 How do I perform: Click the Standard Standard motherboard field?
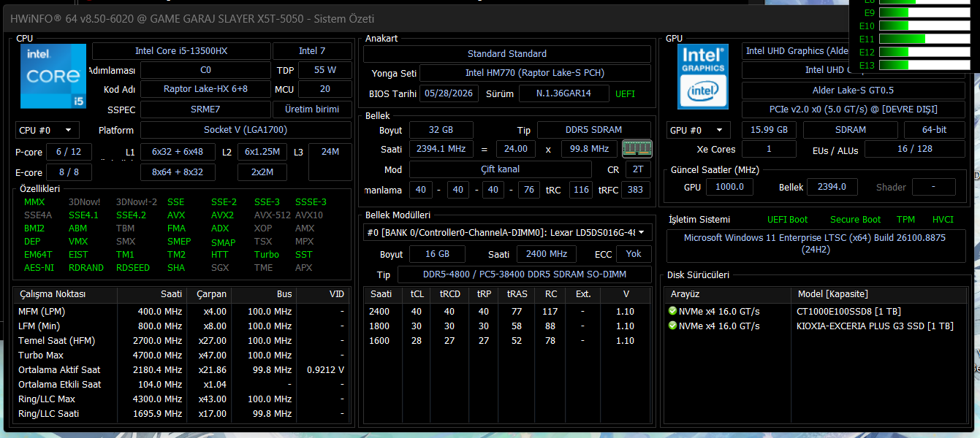507,54
